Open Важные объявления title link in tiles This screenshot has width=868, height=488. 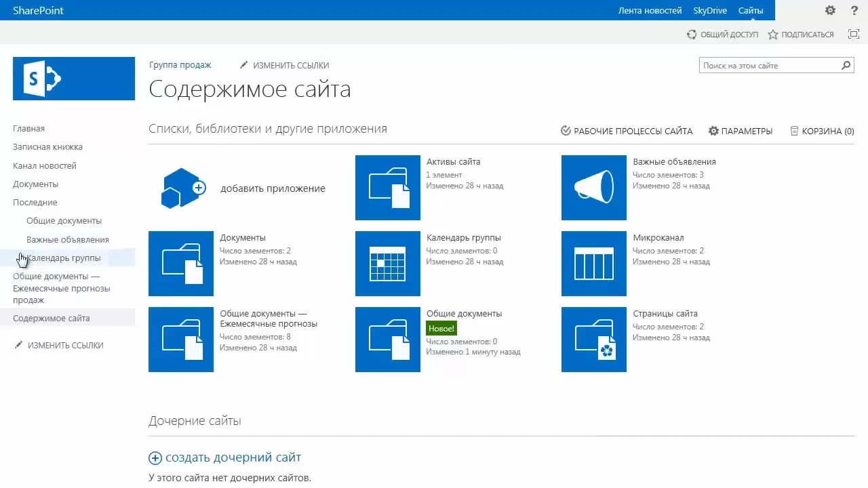pos(674,162)
